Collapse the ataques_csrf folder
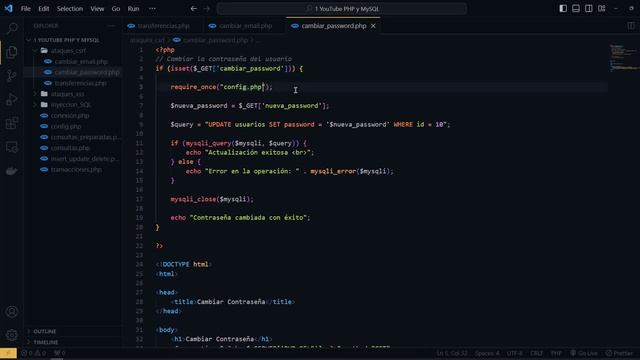Image resolution: width=640 pixels, height=360 pixels. tap(68, 51)
